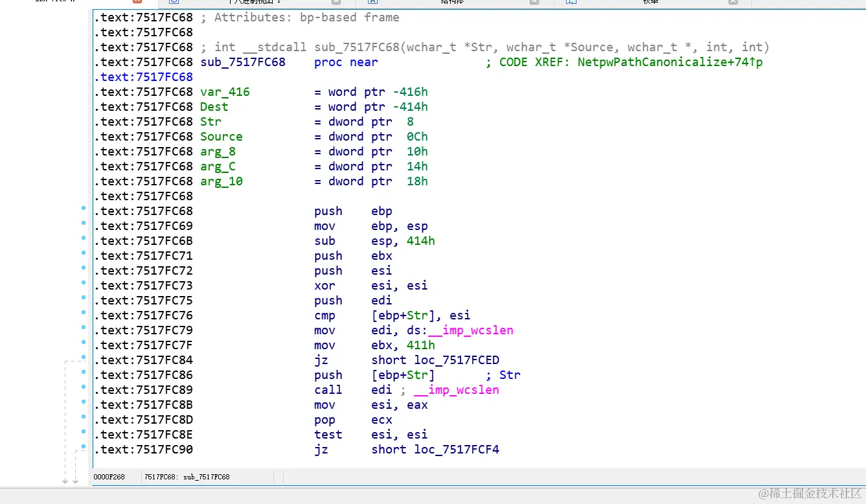Image resolution: width=866 pixels, height=504 pixels.
Task: Click the hex view tab icon
Action: tap(174, 2)
